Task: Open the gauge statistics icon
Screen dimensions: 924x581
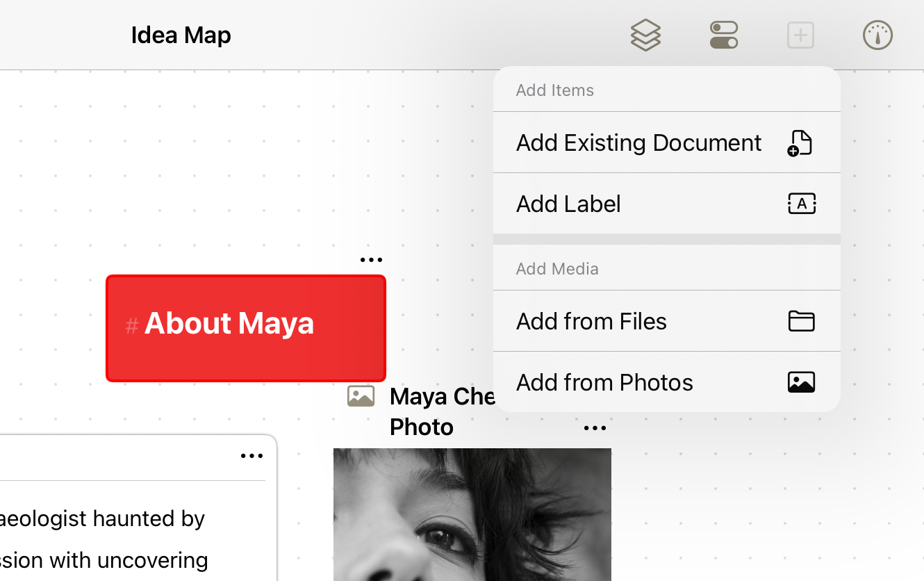Action: (877, 35)
